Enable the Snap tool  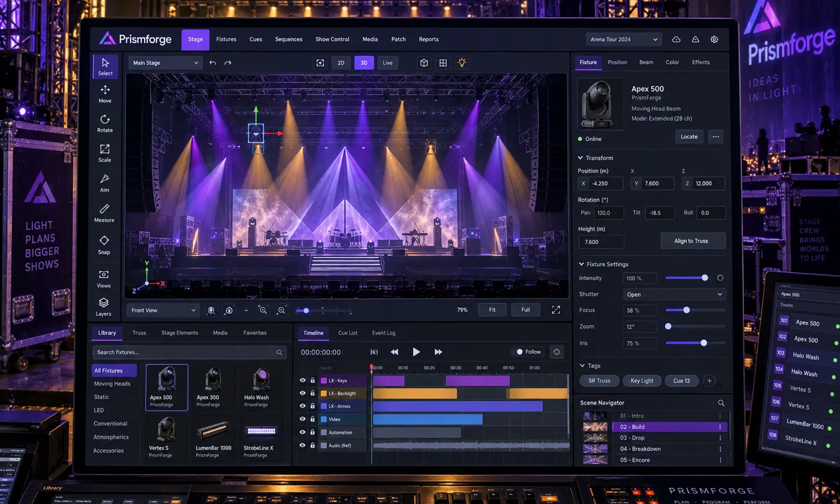(x=104, y=245)
